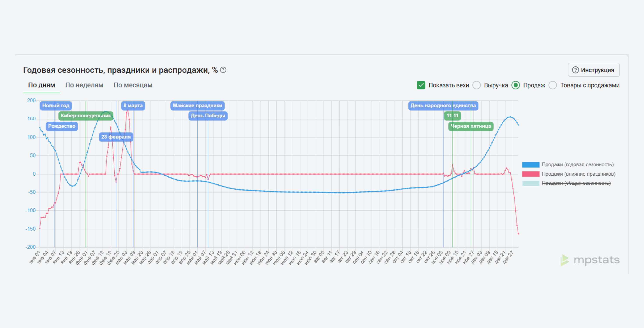
Task: Select the Выручка radio button
Action: 476,85
